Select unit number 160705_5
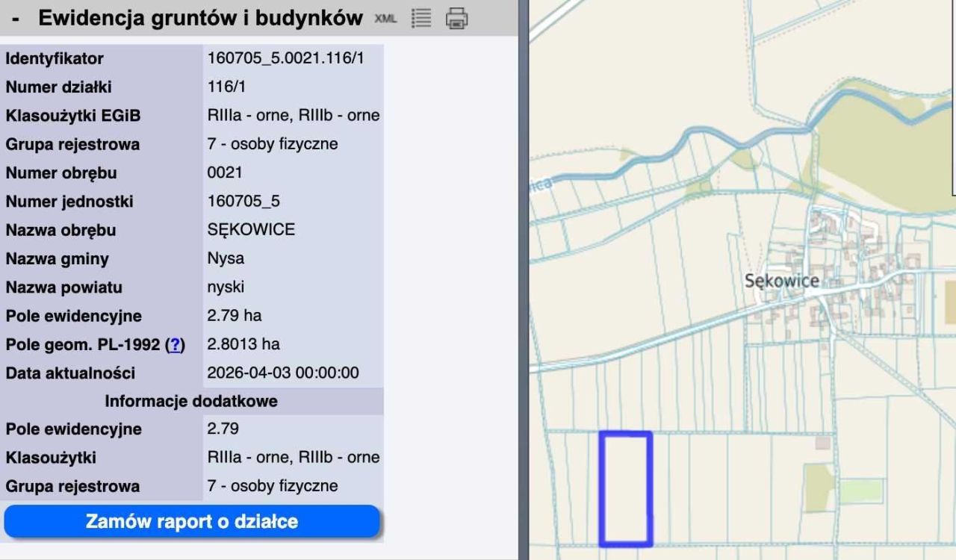The image size is (956, 560). [243, 202]
